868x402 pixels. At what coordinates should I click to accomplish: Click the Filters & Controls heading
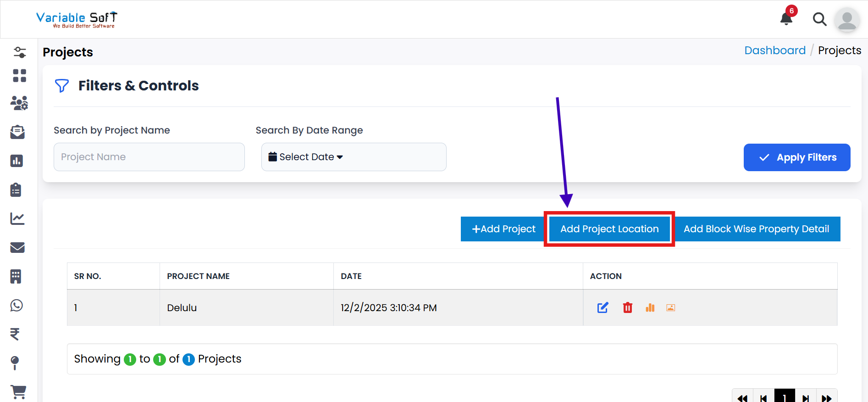[x=138, y=86]
